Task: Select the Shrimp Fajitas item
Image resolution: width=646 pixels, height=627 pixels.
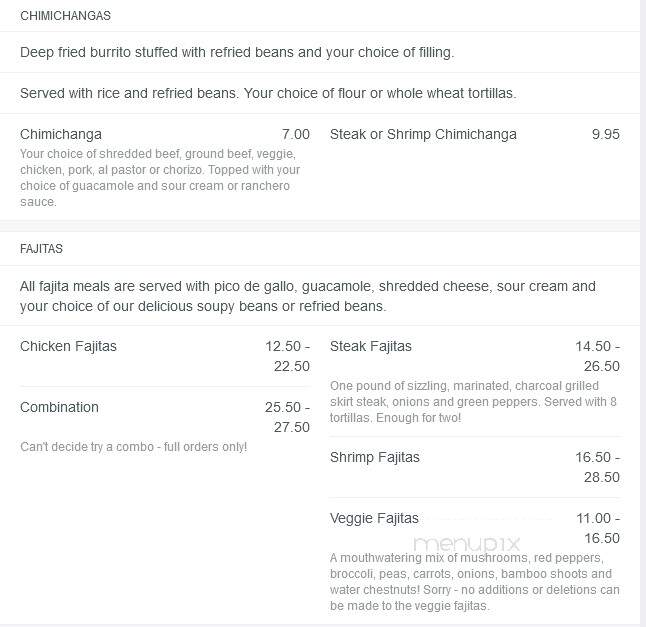Action: point(375,457)
